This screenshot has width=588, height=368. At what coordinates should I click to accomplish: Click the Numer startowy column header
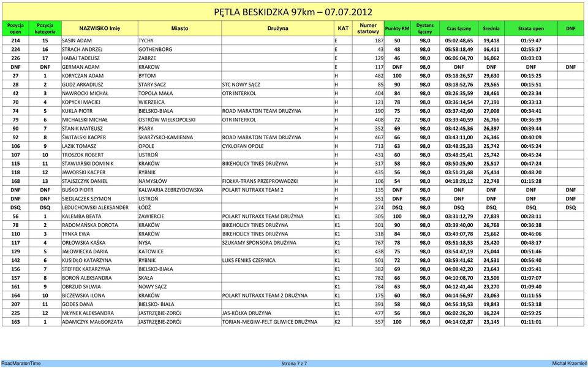(368, 29)
